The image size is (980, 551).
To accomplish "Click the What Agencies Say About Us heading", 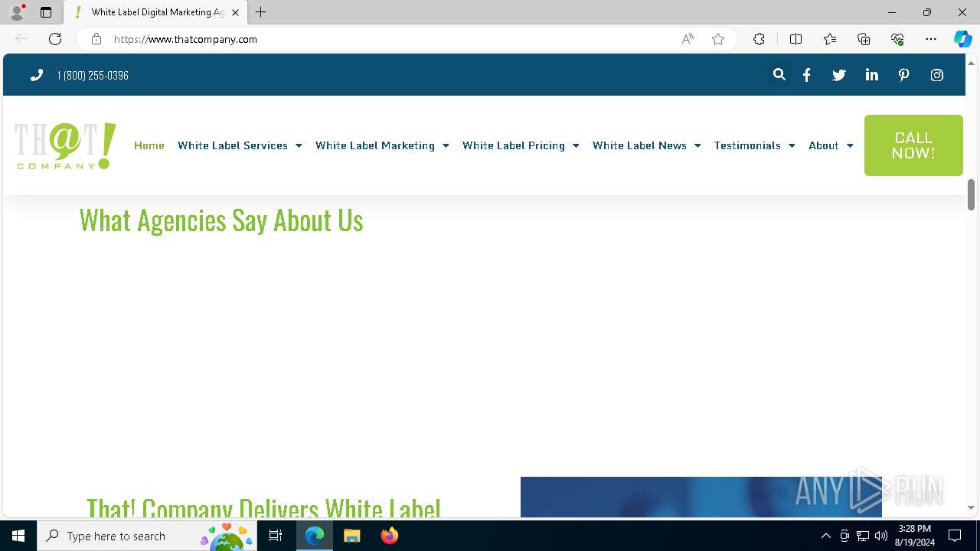I will tap(221, 220).
